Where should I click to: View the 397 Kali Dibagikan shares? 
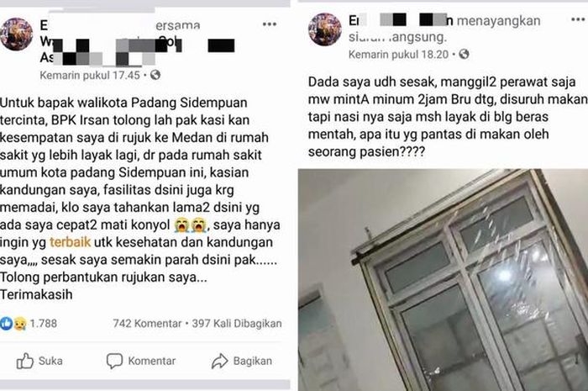click(x=237, y=324)
